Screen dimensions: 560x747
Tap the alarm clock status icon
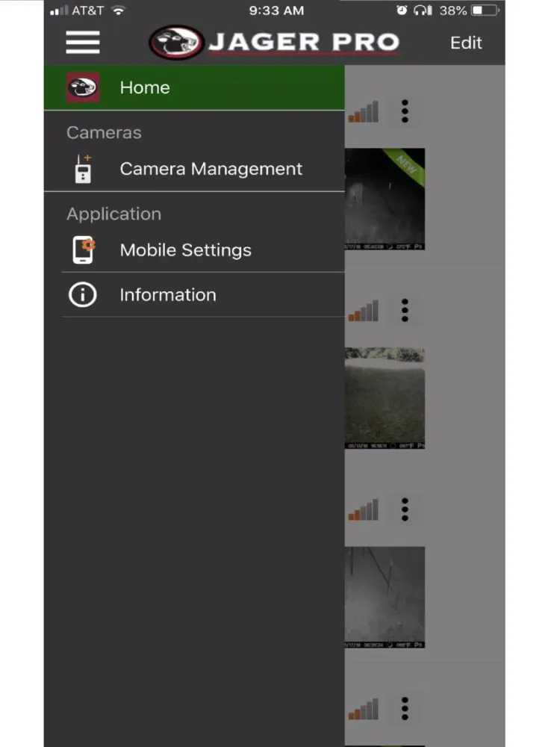[x=402, y=10]
